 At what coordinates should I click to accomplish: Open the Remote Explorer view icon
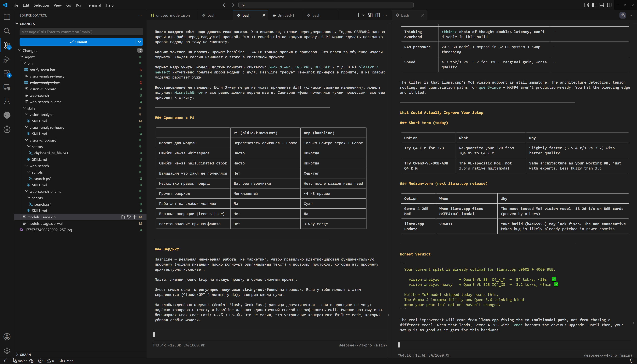7,87
